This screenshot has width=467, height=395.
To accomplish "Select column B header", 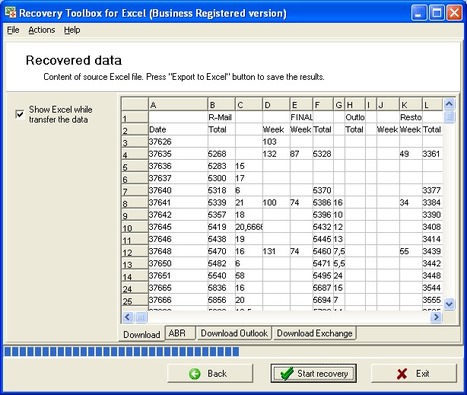I will [221, 105].
